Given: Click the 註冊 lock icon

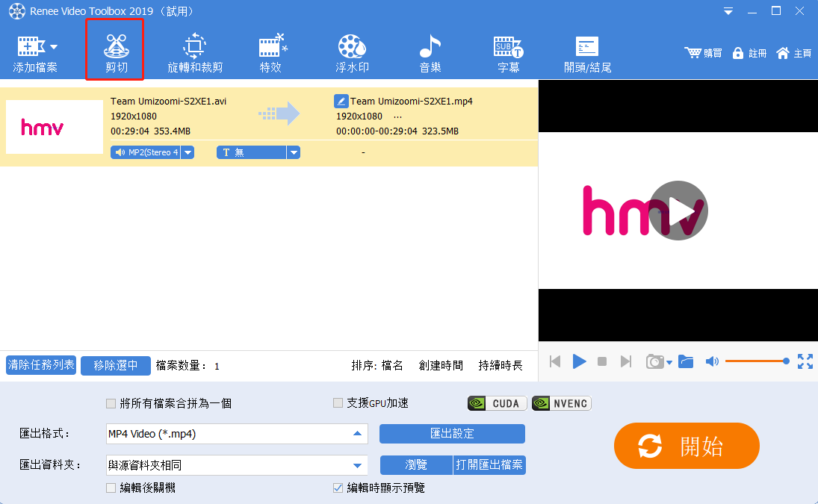Looking at the screenshot, I should tap(737, 53).
